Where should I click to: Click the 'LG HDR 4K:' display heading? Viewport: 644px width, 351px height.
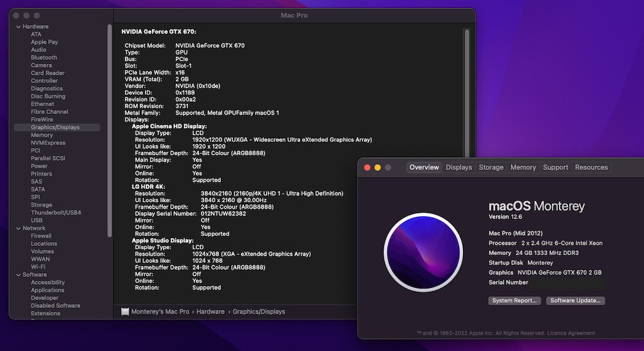[x=148, y=187]
